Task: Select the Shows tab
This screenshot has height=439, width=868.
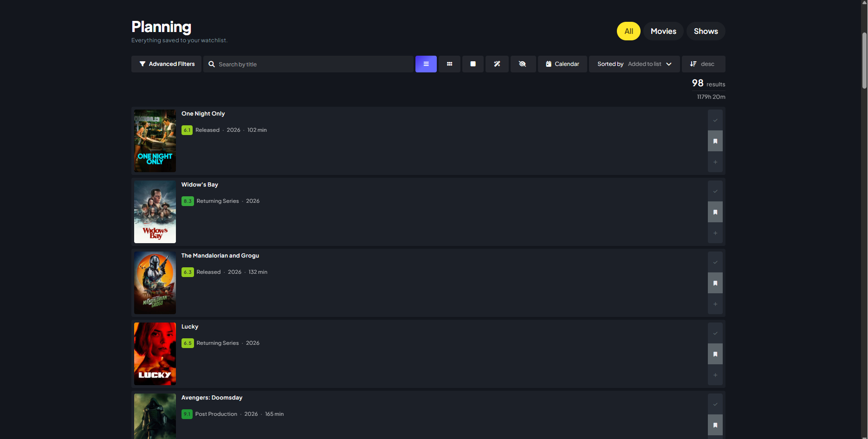Action: coord(706,31)
